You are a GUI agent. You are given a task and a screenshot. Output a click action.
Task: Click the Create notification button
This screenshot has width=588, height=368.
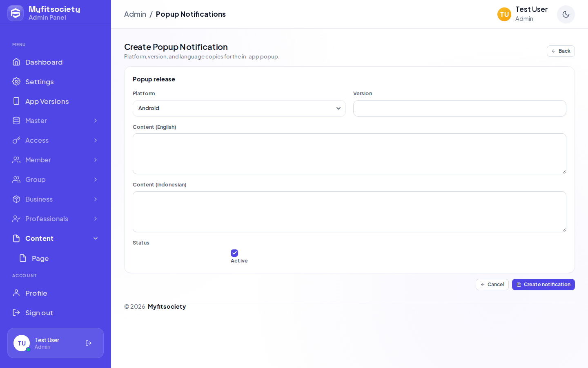coord(543,285)
